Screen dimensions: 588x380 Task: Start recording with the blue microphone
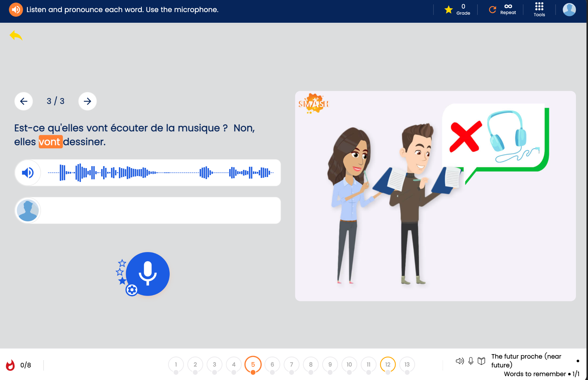pos(148,274)
